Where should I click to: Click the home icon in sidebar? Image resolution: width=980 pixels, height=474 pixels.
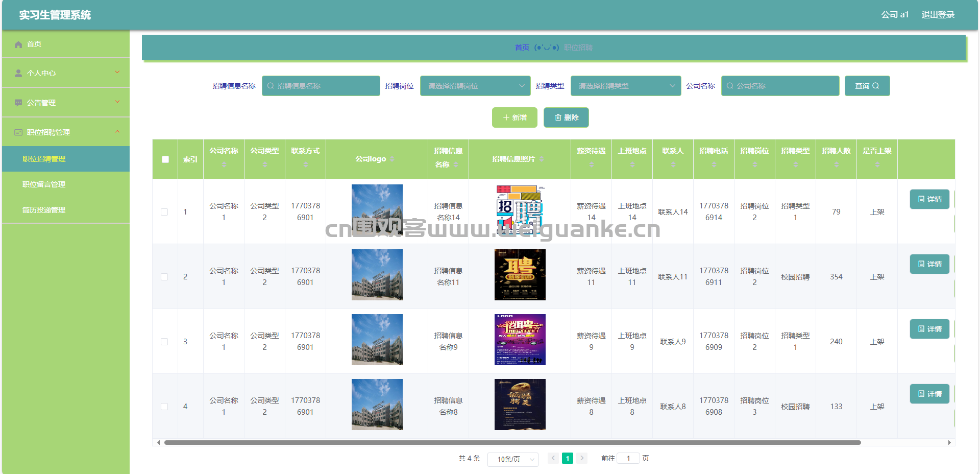(x=18, y=44)
